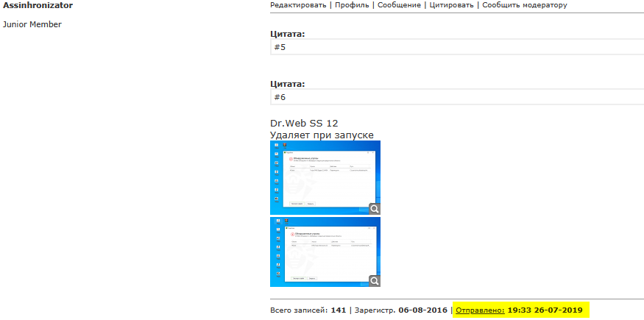Click the registration date 06-08-2016
The height and width of the screenshot is (320, 644).
422,310
